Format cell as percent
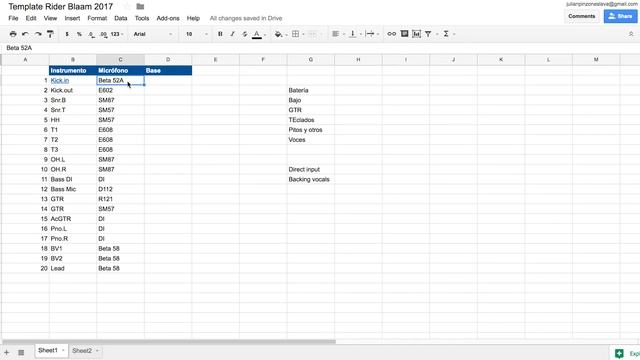The width and height of the screenshot is (640, 360). (79, 34)
